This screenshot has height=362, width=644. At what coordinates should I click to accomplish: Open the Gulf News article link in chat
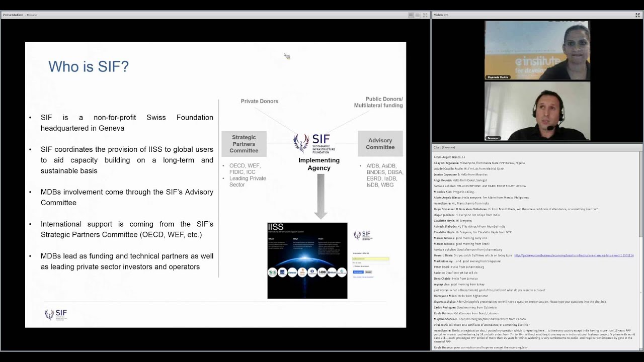[574, 255]
